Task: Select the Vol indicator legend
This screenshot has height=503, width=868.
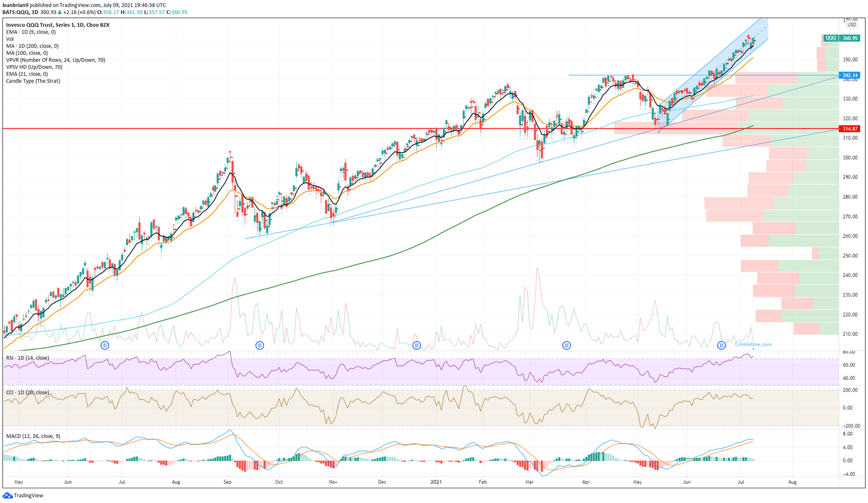Action: click(10, 39)
